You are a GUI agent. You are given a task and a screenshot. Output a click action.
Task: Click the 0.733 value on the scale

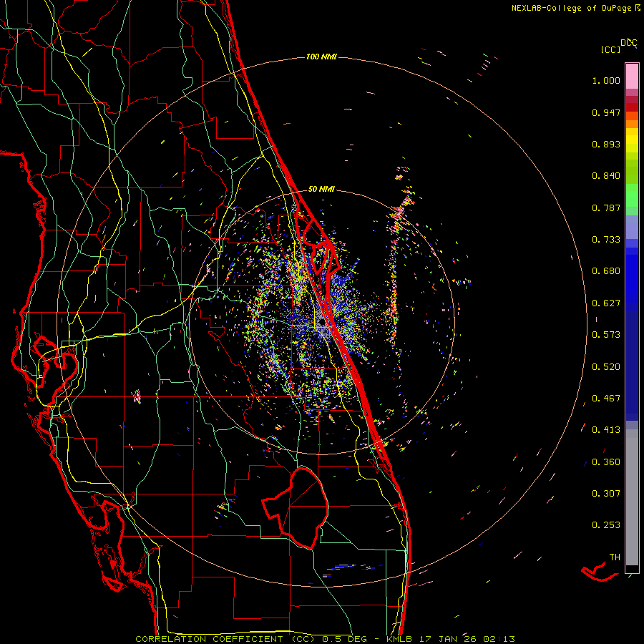click(x=606, y=240)
